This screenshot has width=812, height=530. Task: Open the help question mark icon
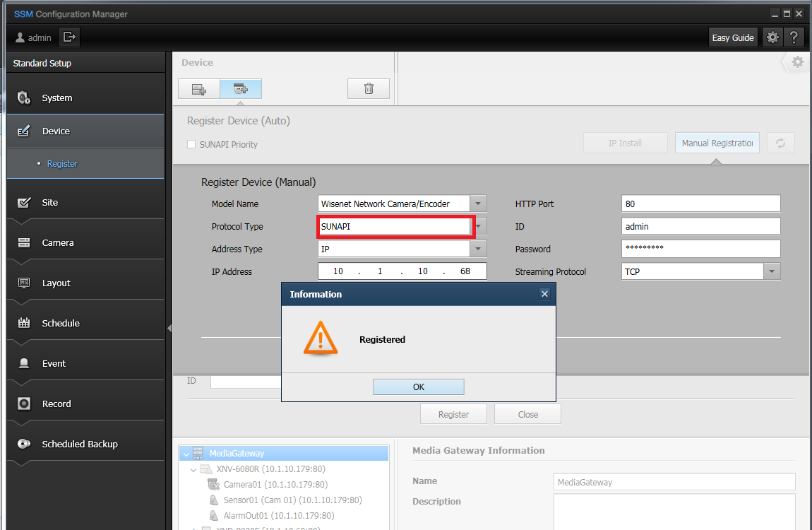(794, 37)
